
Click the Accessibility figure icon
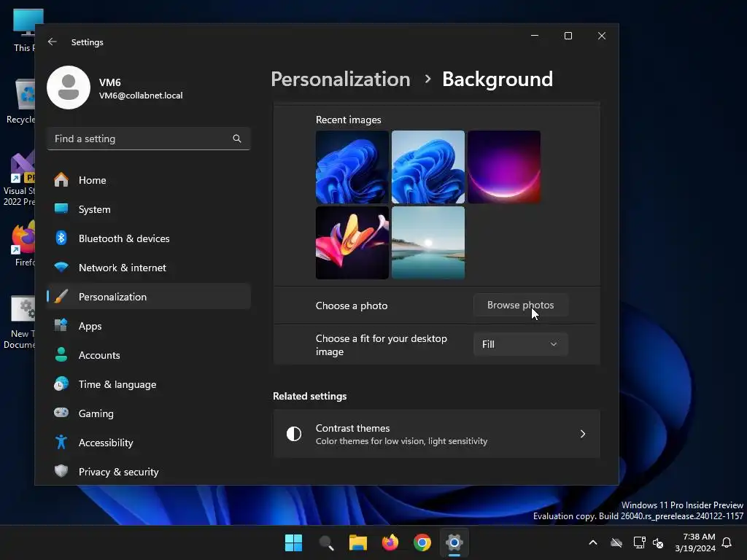pyautogui.click(x=61, y=443)
